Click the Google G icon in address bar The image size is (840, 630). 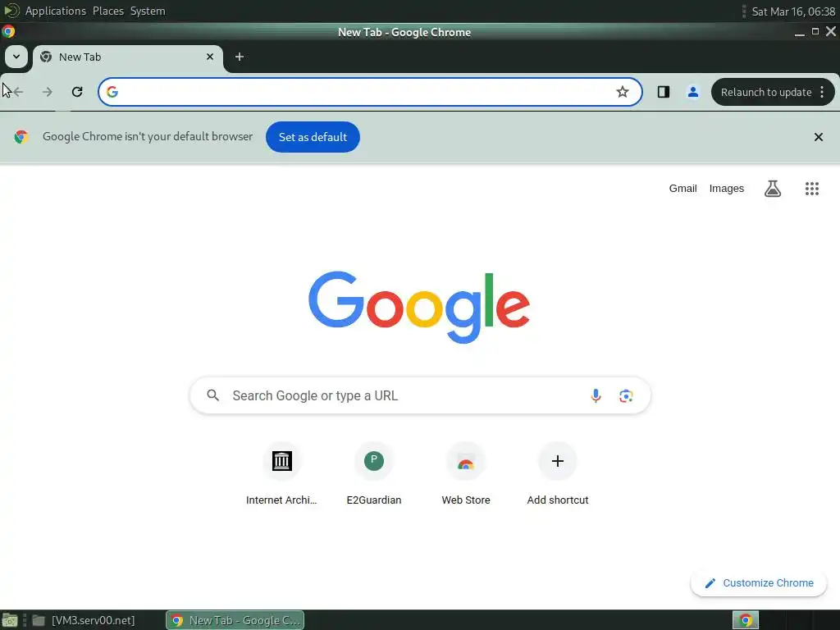tap(112, 92)
